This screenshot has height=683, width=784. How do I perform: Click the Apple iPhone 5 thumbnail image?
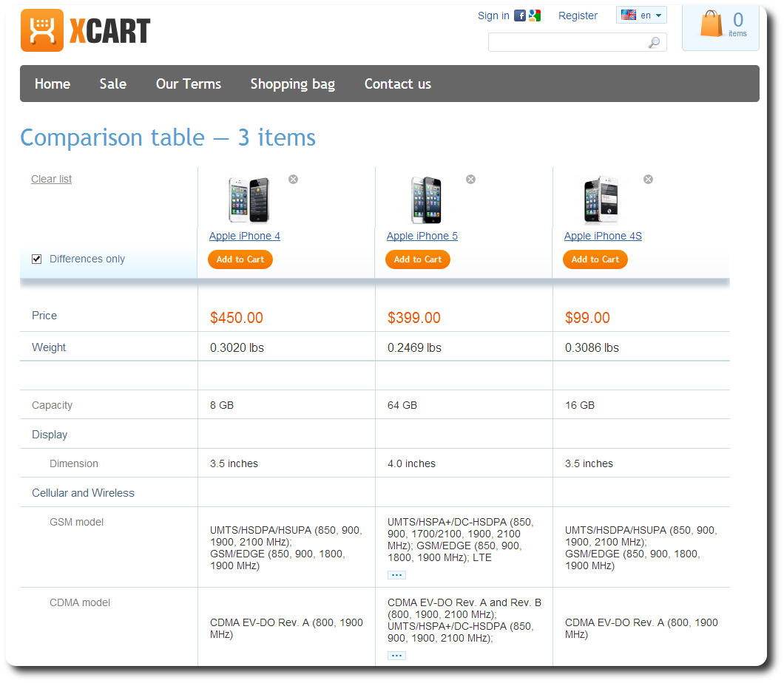tap(427, 200)
